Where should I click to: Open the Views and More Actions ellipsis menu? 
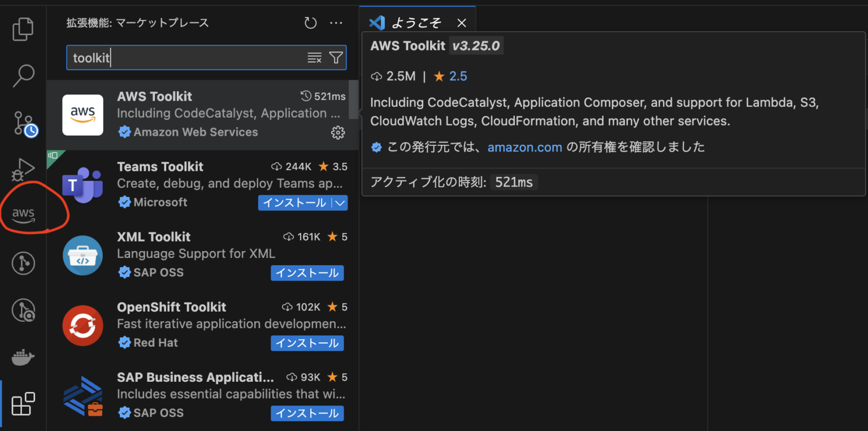tap(336, 23)
